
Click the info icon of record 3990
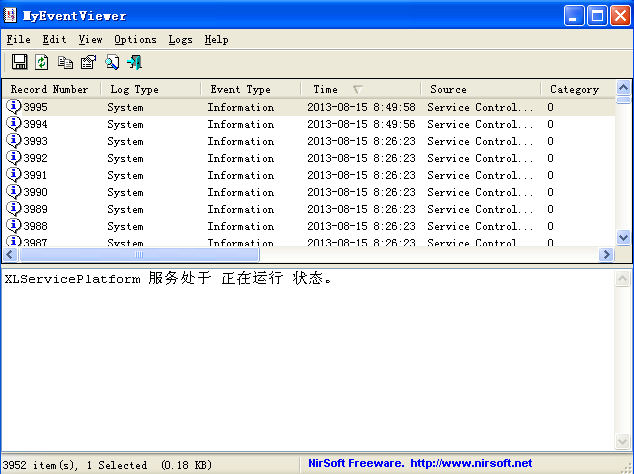pyautogui.click(x=14, y=192)
